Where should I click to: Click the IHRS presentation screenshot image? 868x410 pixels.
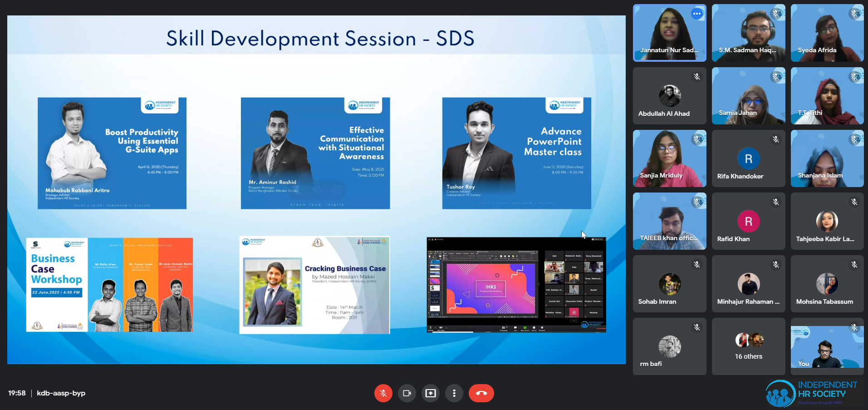[516, 285]
